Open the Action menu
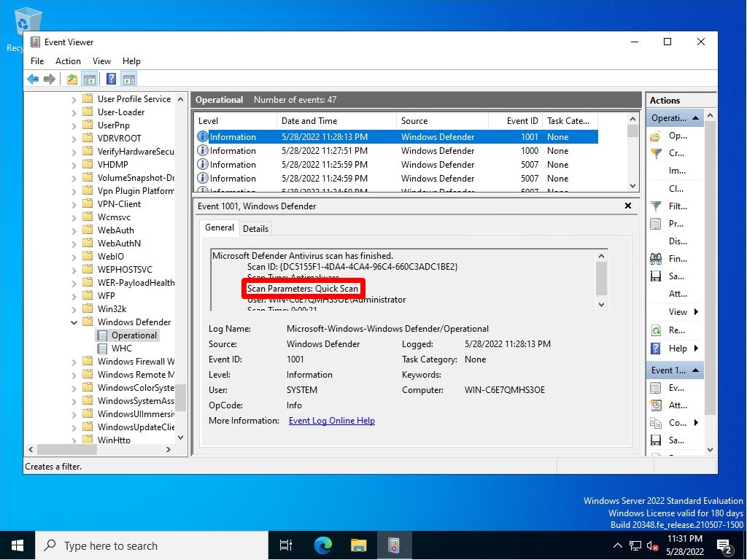 click(68, 61)
